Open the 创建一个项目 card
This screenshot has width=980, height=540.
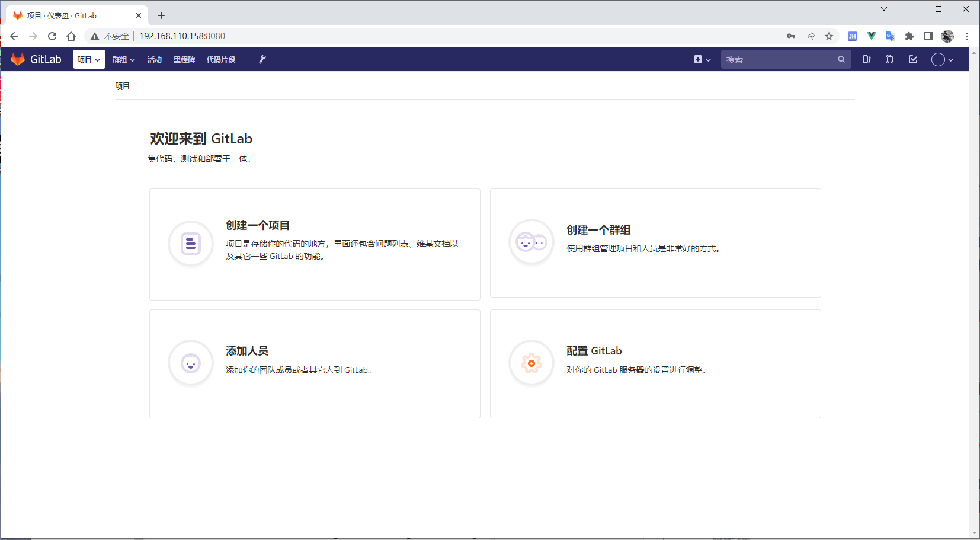click(x=315, y=244)
